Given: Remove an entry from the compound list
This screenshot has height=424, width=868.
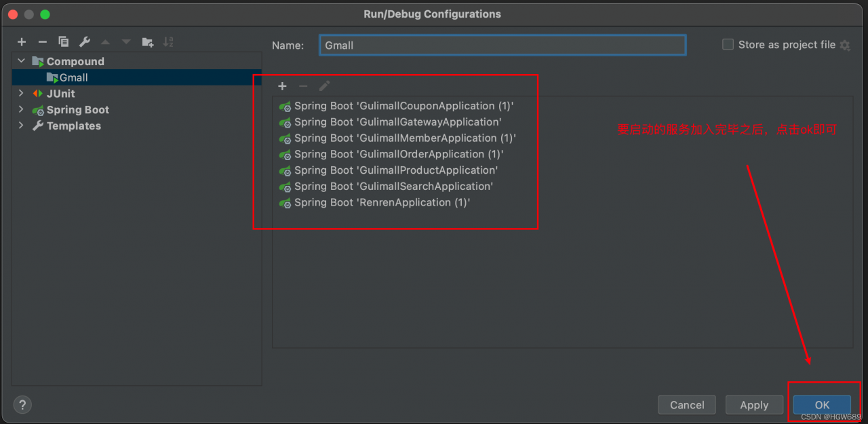Looking at the screenshot, I should point(303,86).
